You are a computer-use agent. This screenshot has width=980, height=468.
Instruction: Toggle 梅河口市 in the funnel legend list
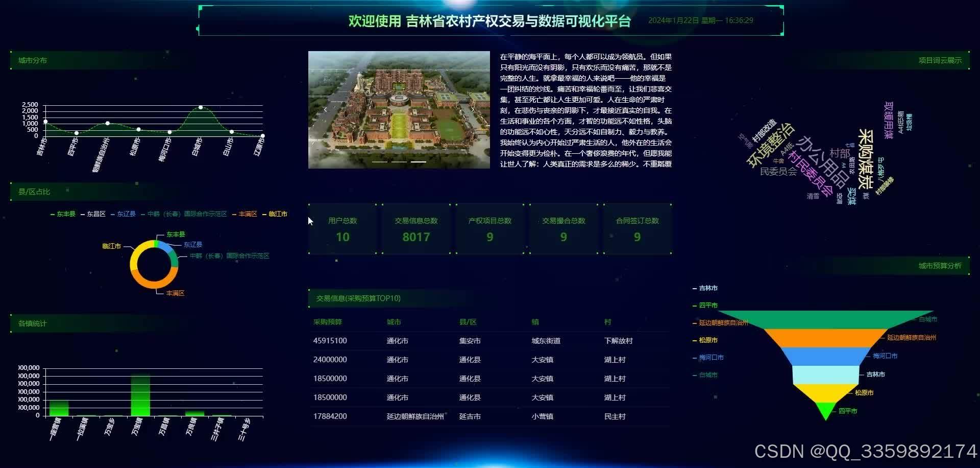708,358
